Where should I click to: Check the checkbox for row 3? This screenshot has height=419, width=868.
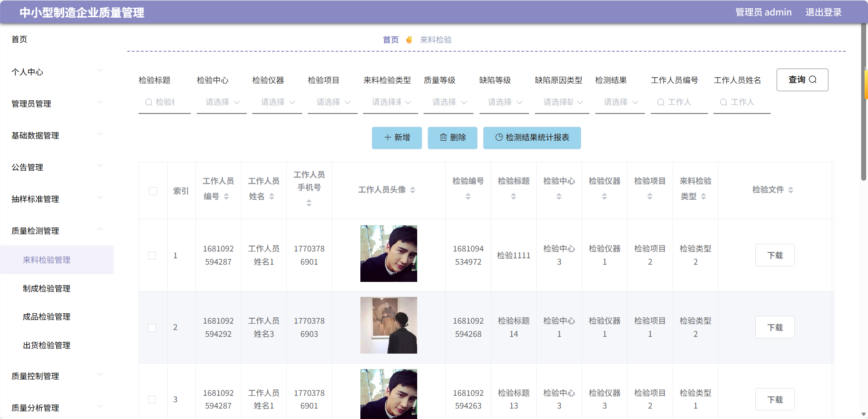(152, 400)
